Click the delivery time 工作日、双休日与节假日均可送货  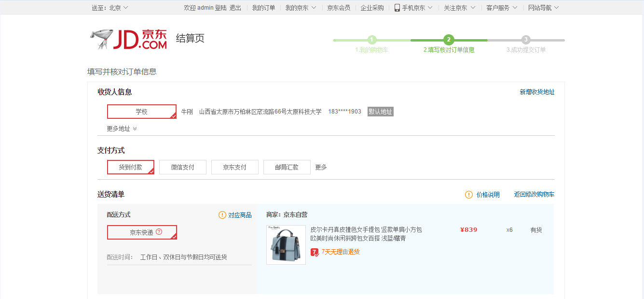pyautogui.click(x=184, y=257)
